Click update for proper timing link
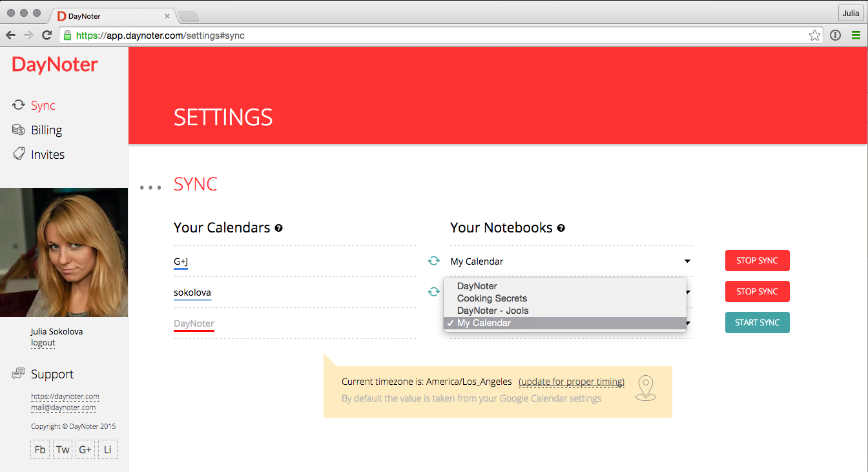868x472 pixels. click(x=572, y=382)
